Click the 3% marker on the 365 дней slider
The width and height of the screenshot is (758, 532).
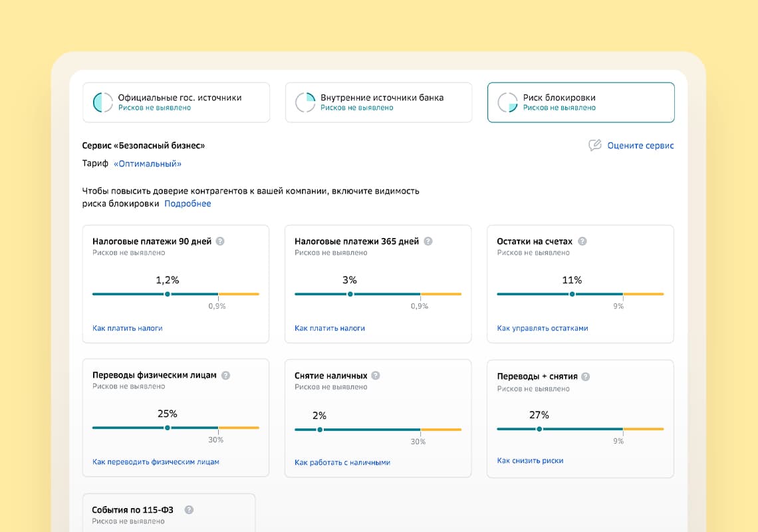click(350, 294)
